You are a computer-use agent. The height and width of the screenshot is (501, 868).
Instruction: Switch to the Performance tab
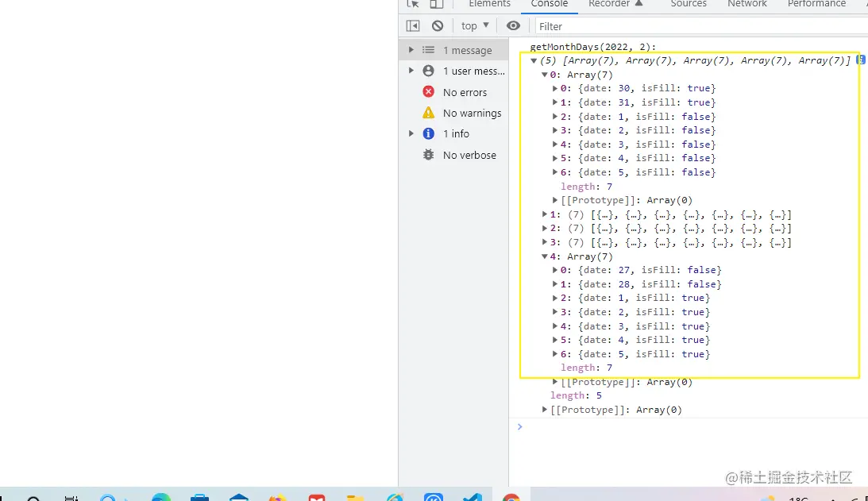click(x=816, y=4)
